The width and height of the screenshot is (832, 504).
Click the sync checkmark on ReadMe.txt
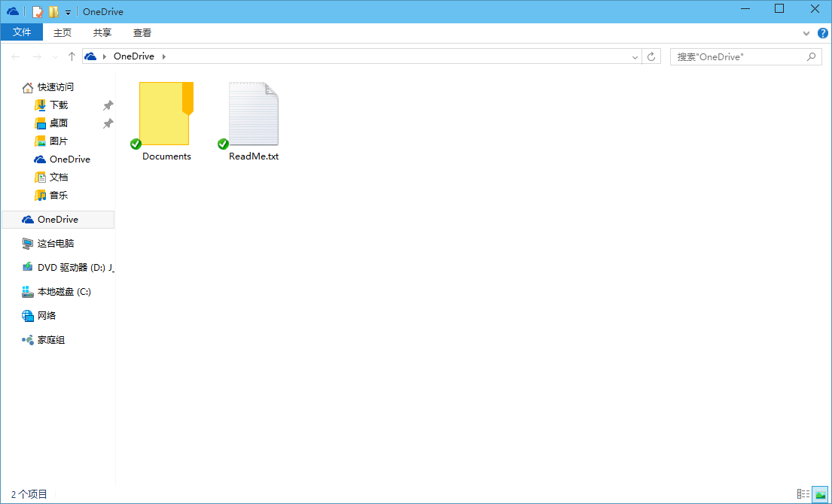tap(224, 144)
